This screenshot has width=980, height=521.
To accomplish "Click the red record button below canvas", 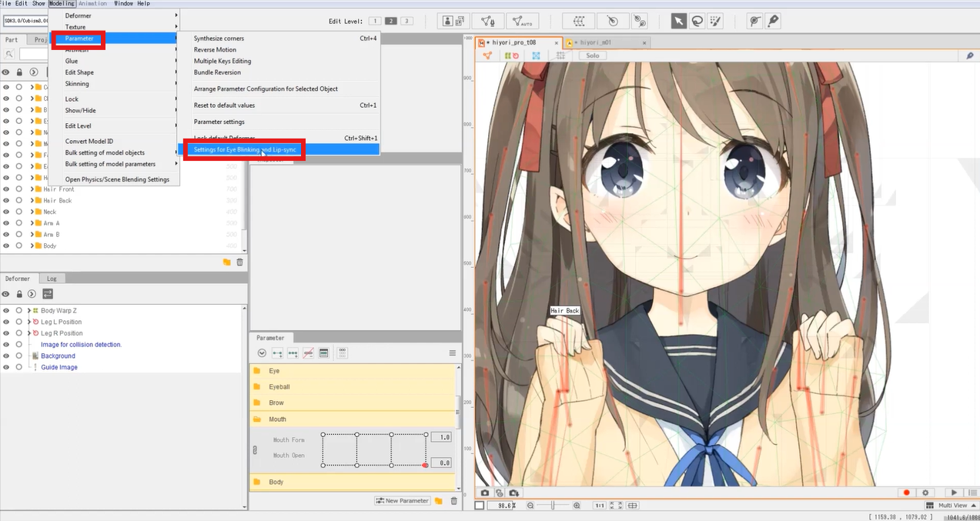I will 906,493.
